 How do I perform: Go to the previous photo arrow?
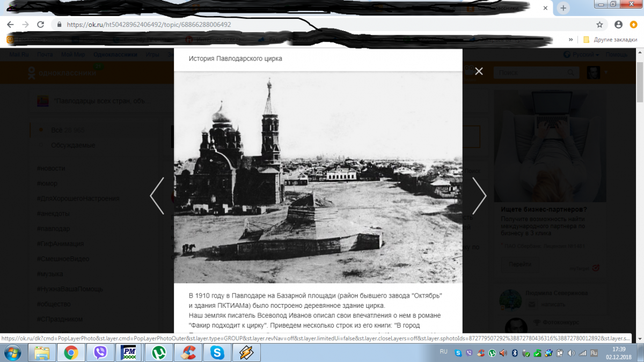pyautogui.click(x=157, y=196)
